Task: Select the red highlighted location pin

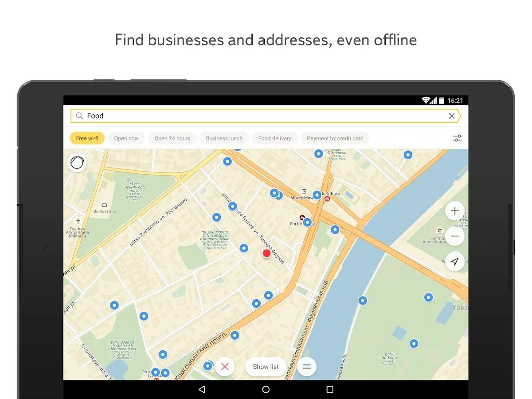Action: pos(266,253)
